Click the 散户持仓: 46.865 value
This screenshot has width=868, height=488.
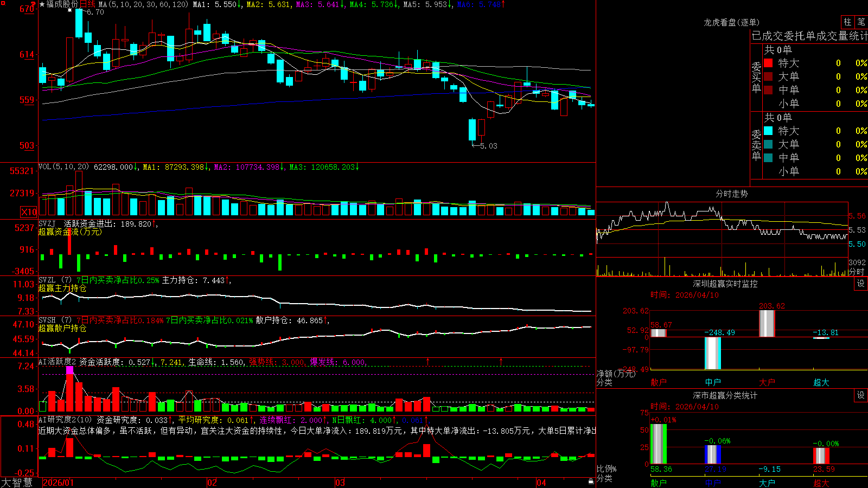click(x=291, y=320)
